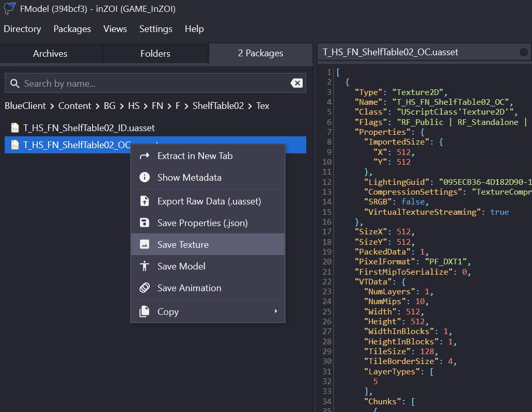
Task: Choose Extract in New Tab
Action: point(208,155)
